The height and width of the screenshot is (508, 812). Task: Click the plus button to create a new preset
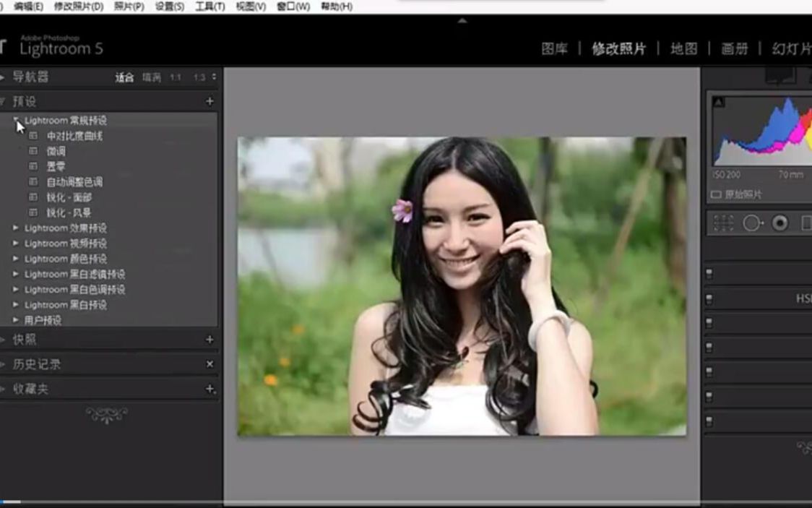pos(210,101)
